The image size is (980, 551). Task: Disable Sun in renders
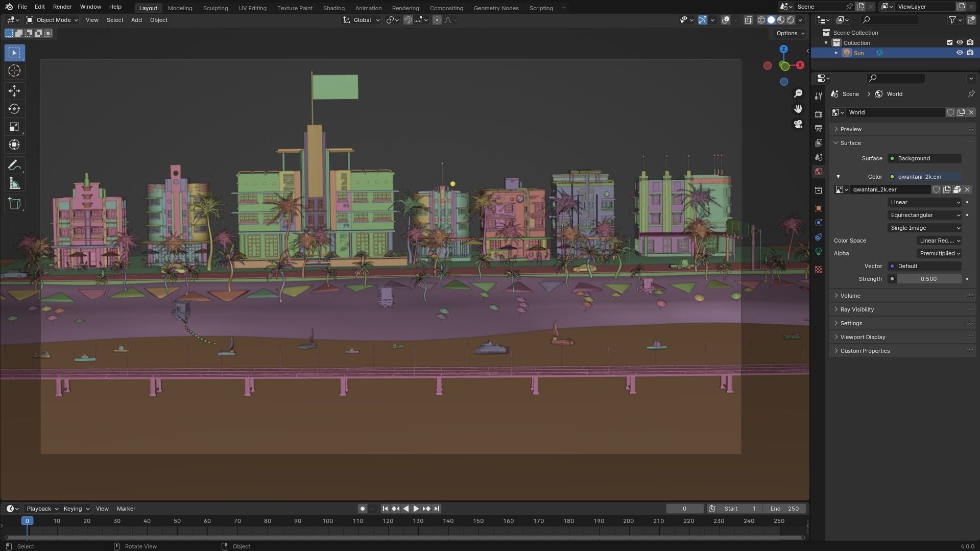point(970,53)
